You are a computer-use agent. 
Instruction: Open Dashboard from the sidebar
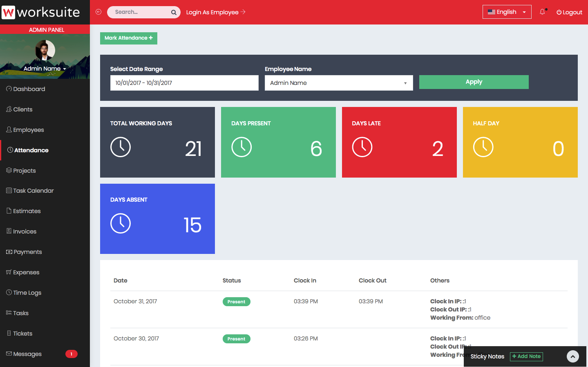coord(29,89)
